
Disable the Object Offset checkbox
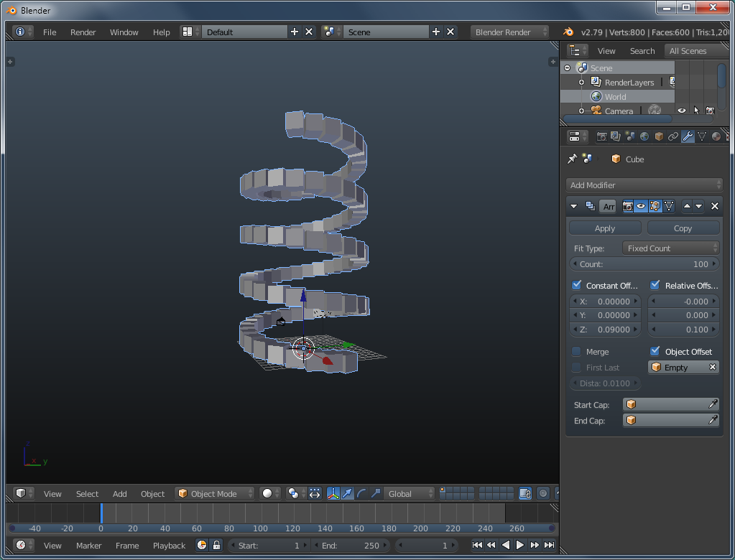pos(655,351)
